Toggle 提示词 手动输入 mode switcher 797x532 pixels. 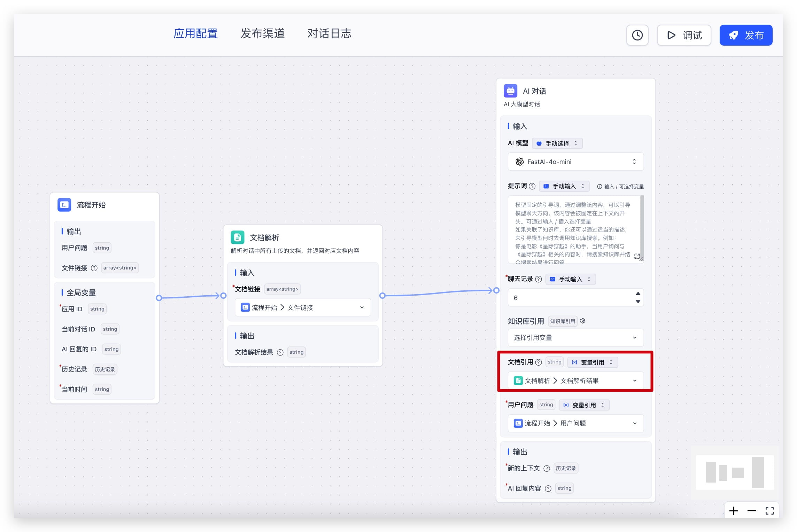564,186
